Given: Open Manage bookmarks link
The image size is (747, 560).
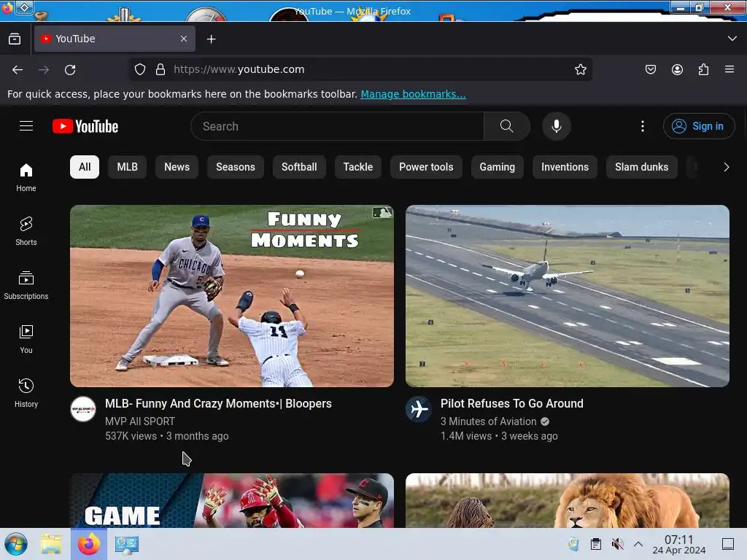Looking at the screenshot, I should click(x=413, y=94).
